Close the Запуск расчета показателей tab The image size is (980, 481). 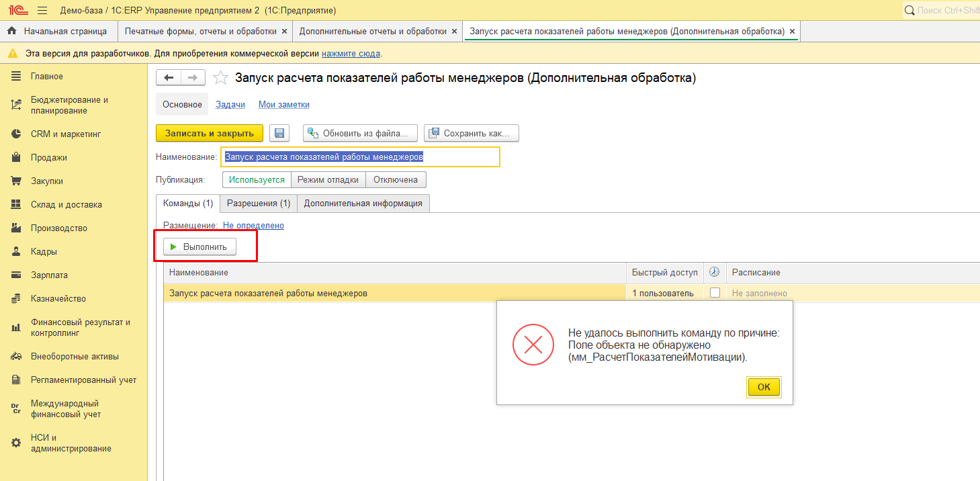pyautogui.click(x=792, y=32)
